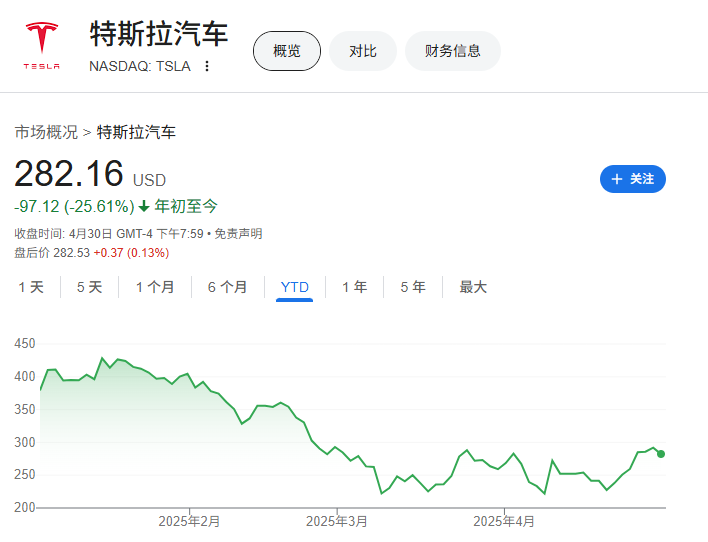
Task: Open the 免责声明 disclaimer link
Action: (238, 234)
